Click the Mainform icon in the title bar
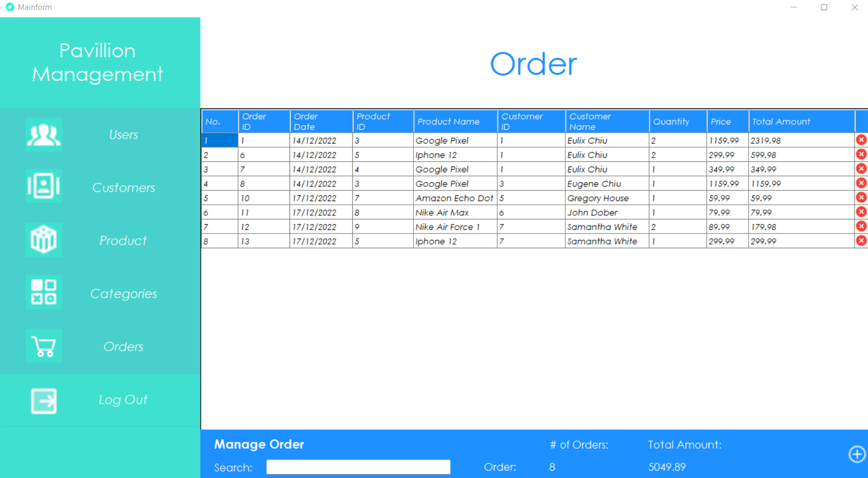The image size is (868, 478). (9, 7)
